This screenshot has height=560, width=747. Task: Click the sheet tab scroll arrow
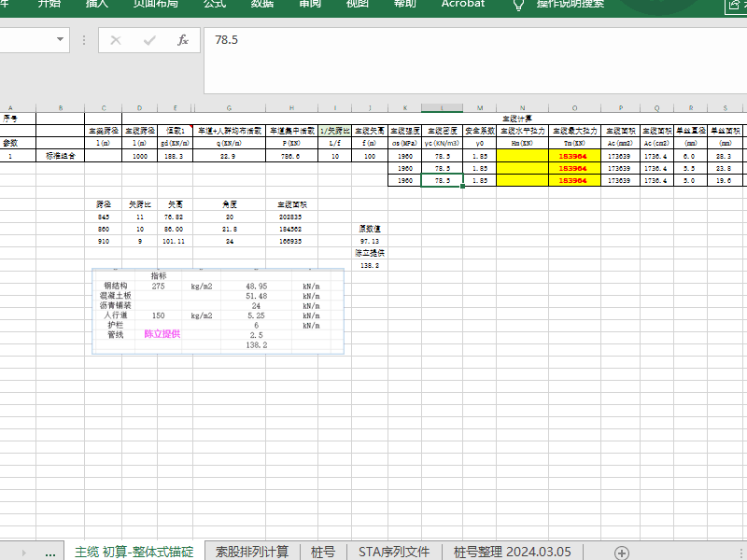click(x=24, y=553)
